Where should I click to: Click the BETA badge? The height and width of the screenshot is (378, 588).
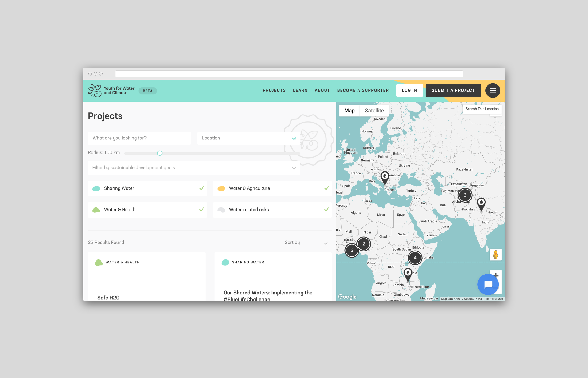(147, 91)
